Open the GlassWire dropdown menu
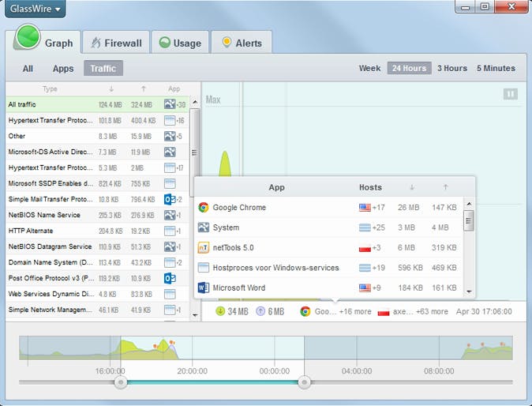The height and width of the screenshot is (406, 532). tap(36, 9)
